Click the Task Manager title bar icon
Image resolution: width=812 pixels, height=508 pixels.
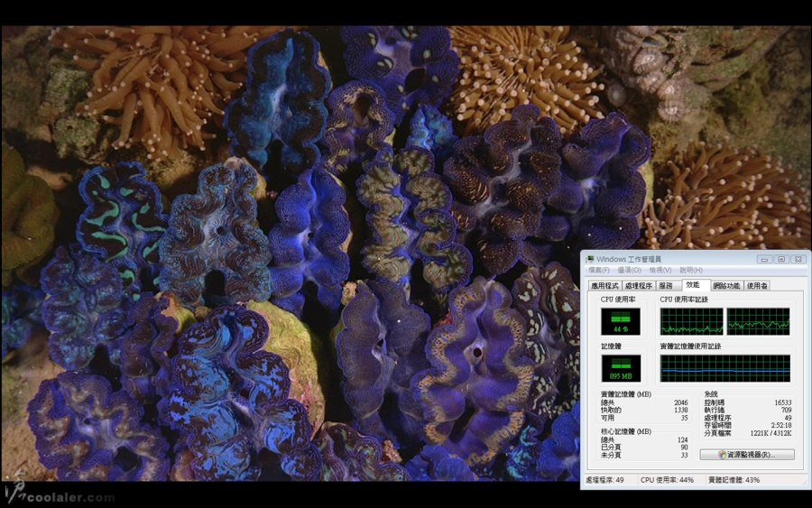tap(590, 259)
